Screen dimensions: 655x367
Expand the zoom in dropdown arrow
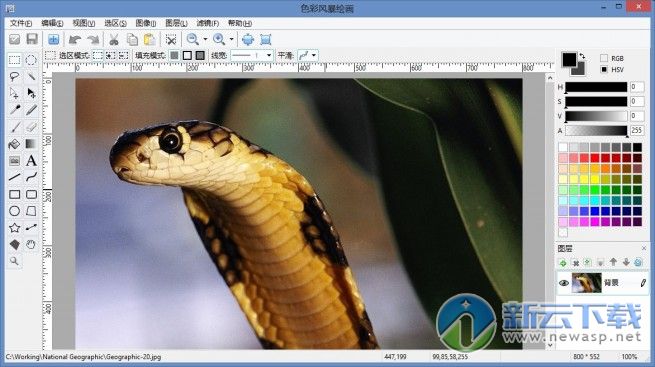231,39
